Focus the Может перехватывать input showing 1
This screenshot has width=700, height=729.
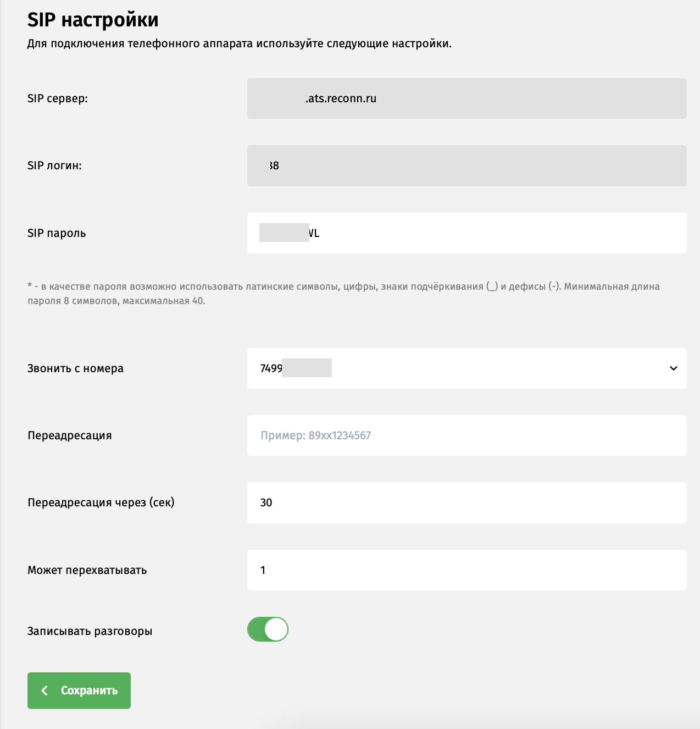pos(466,570)
